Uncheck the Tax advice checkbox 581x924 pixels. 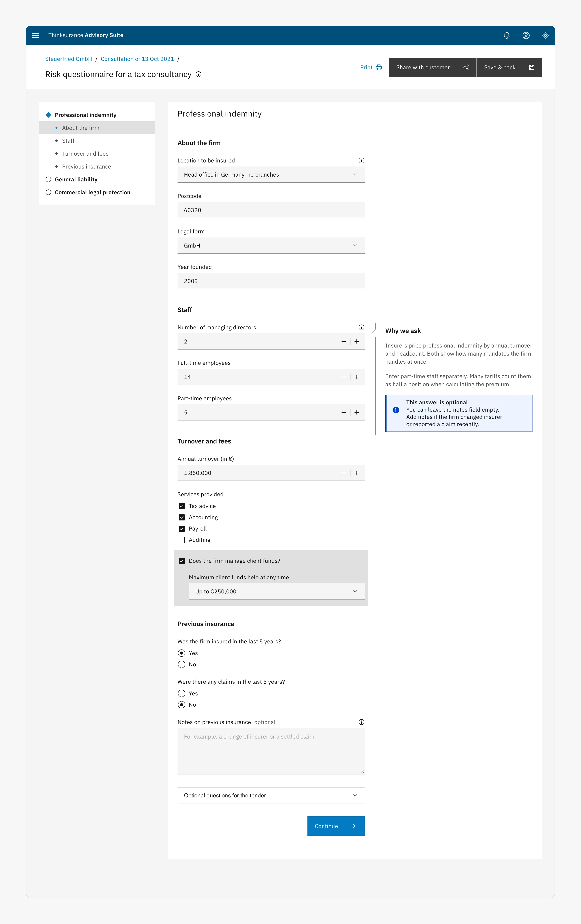pyautogui.click(x=182, y=506)
